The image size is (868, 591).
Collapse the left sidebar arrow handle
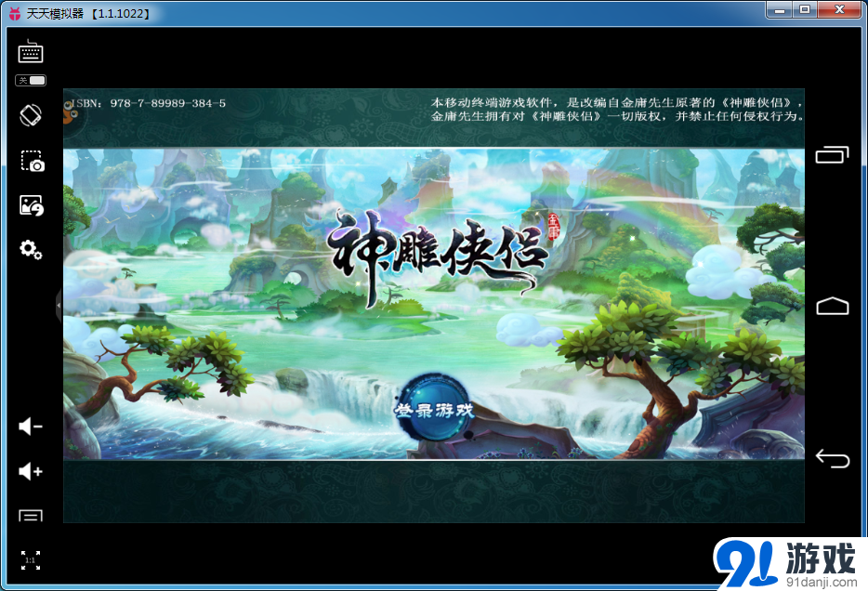(59, 305)
